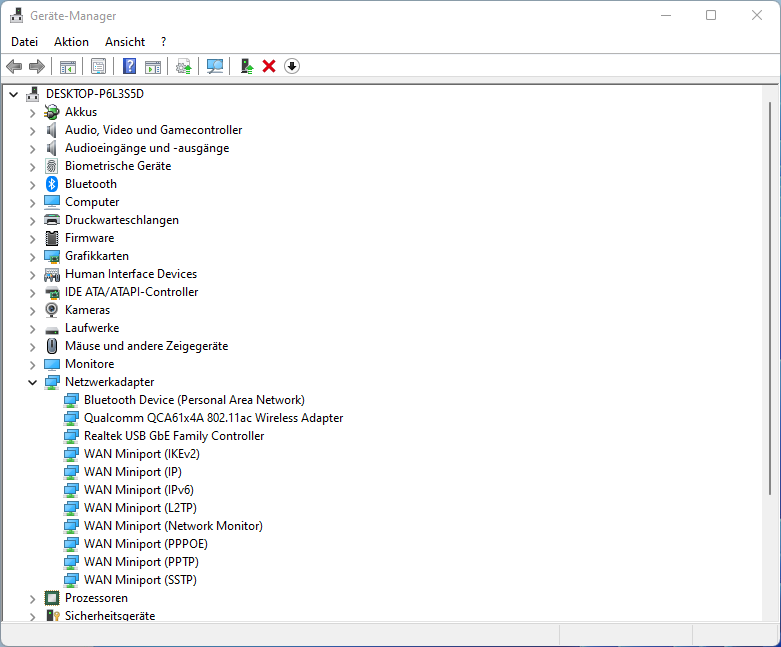Expand the Monitore category chevron
Viewport: 781px width, 647px height.
pos(32,365)
